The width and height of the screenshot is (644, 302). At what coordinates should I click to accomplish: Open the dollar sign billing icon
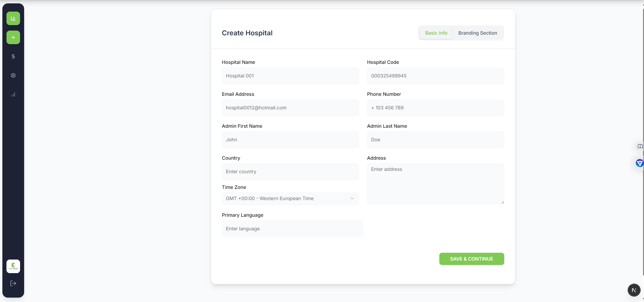point(13,56)
